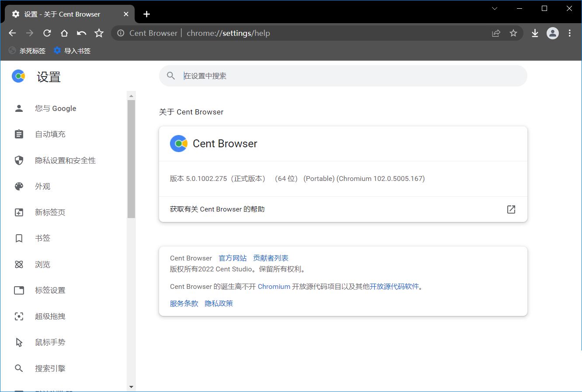Screen dimensions: 582x392
Task: Click the 隐私政策 link
Action: click(x=219, y=304)
